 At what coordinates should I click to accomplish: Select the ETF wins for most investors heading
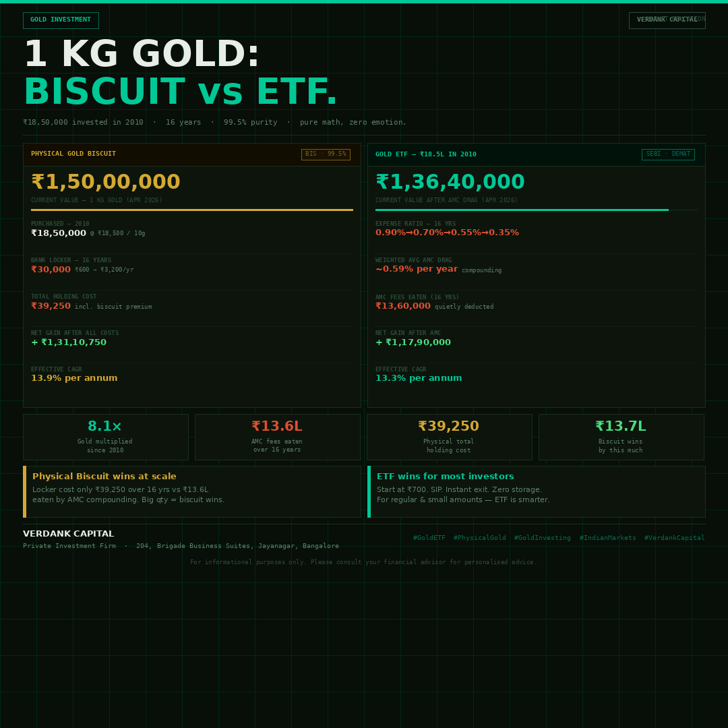click(446, 477)
